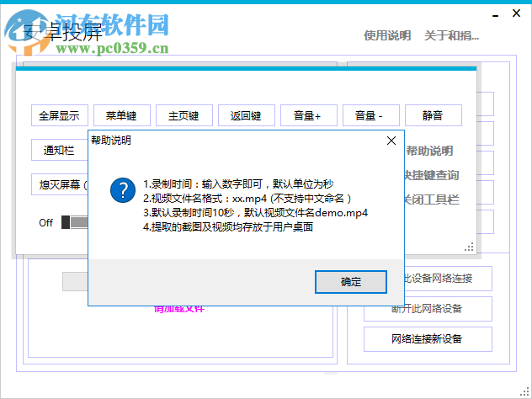Click 断开此网络设备 button
This screenshot has width=532, height=399.
coord(428,309)
